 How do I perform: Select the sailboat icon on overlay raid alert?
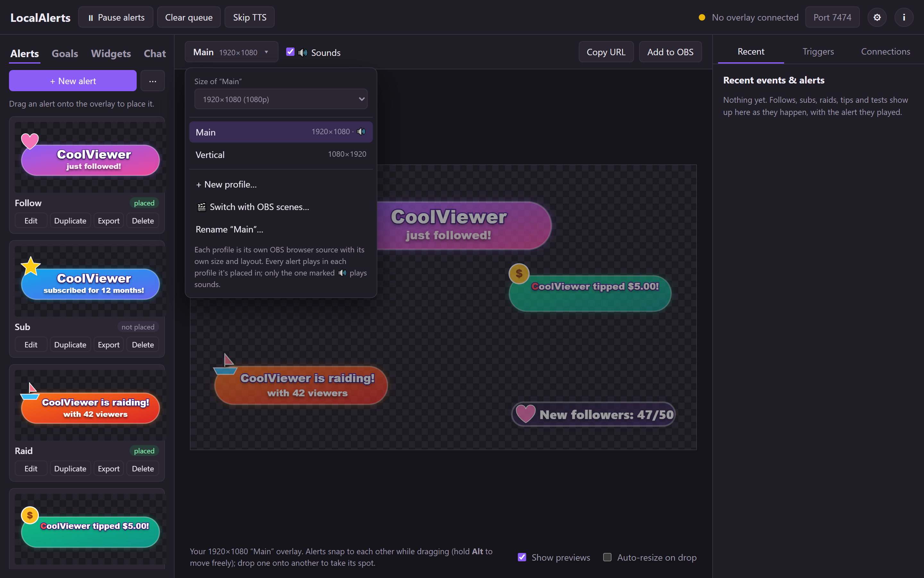coord(225,364)
